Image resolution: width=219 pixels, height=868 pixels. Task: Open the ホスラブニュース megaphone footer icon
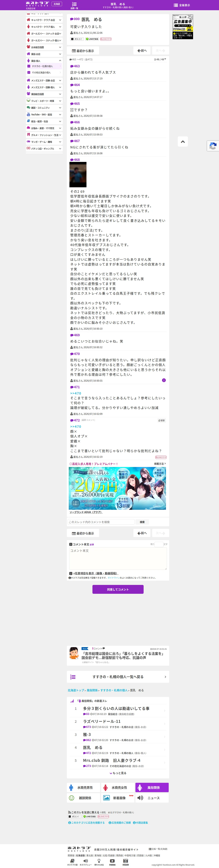(x=86, y=862)
